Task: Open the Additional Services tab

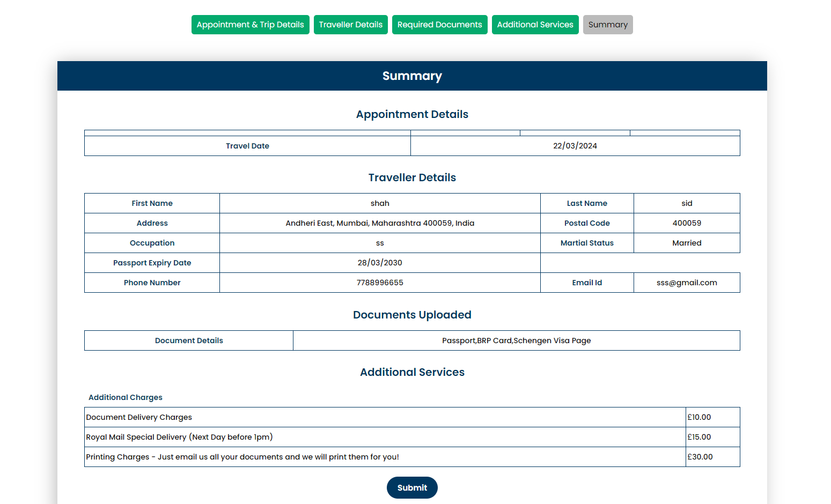Action: (535, 25)
